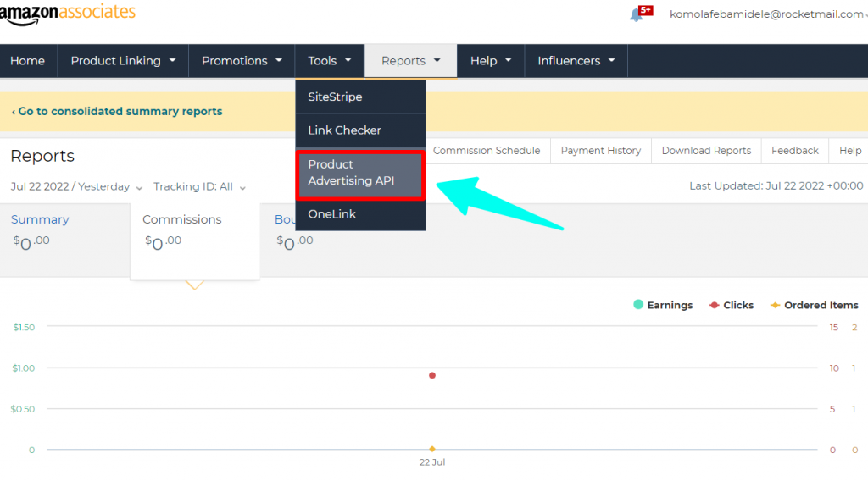Click the Last Updated timestamp text
This screenshot has height=481, width=868.
[776, 185]
